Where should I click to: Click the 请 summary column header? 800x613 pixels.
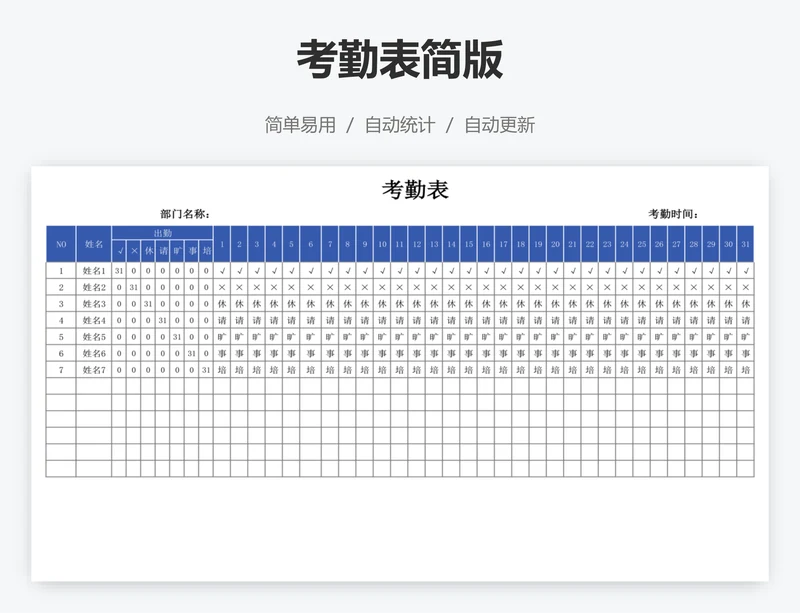[x=163, y=251]
